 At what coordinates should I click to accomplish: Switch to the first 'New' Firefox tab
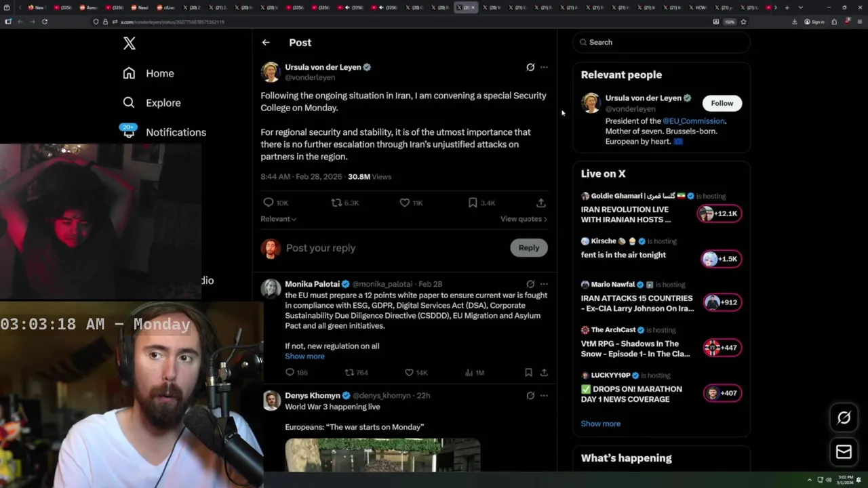36,7
